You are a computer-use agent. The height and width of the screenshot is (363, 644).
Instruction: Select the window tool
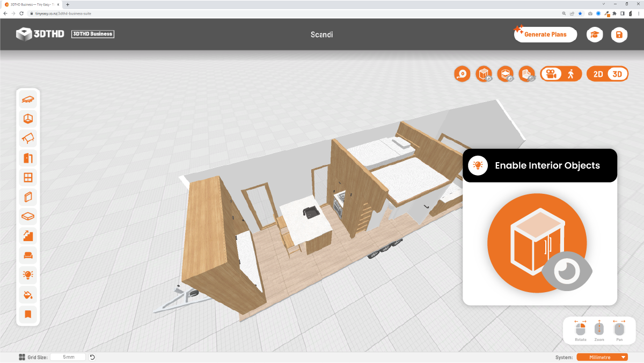pyautogui.click(x=28, y=177)
